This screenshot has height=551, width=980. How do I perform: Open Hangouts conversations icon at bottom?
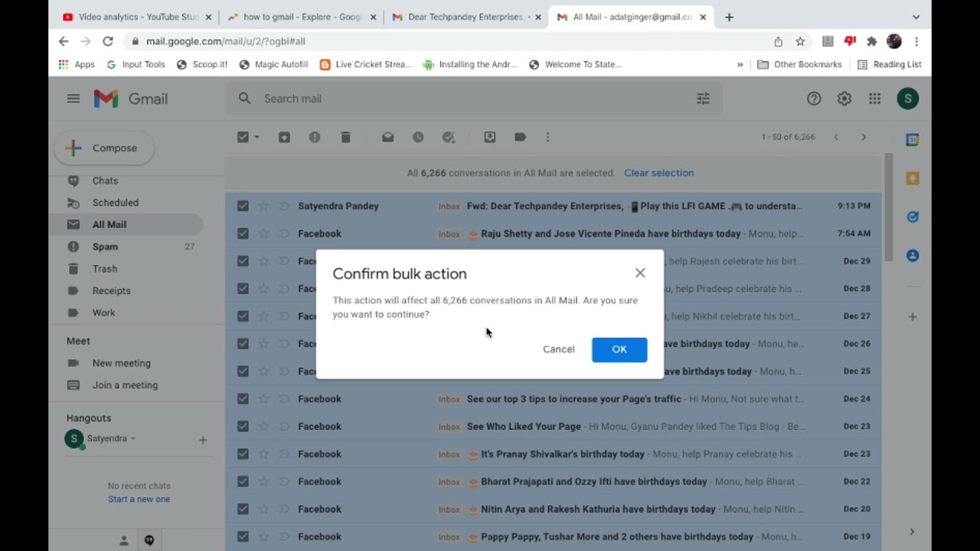click(149, 540)
